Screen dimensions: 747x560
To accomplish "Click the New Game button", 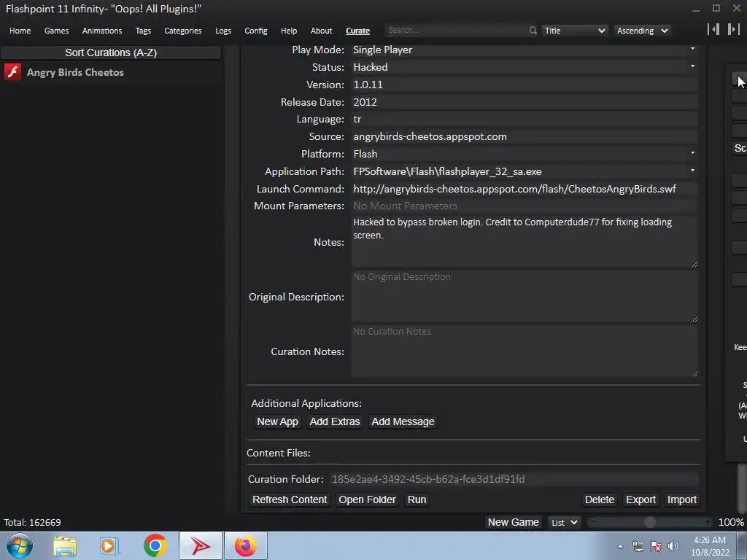I will [x=513, y=522].
